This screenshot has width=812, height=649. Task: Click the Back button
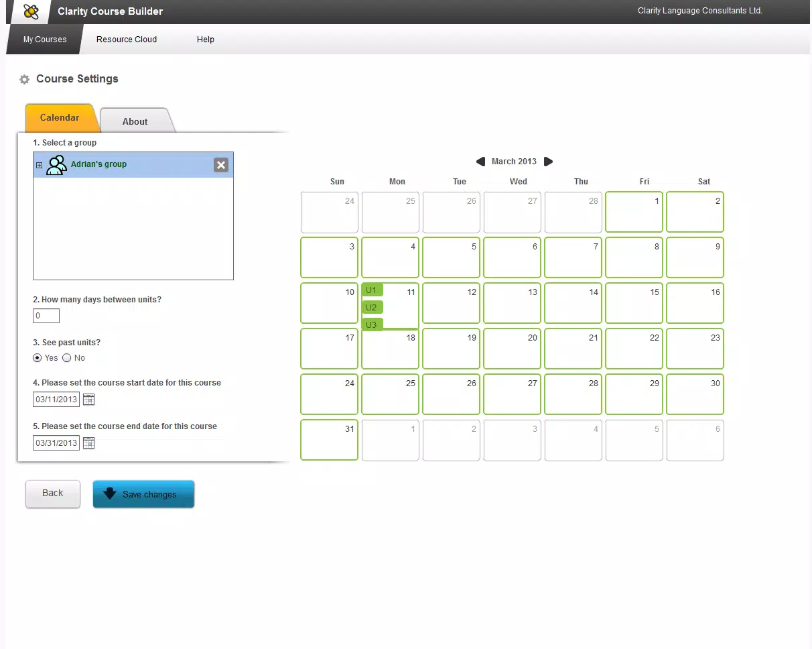(53, 493)
